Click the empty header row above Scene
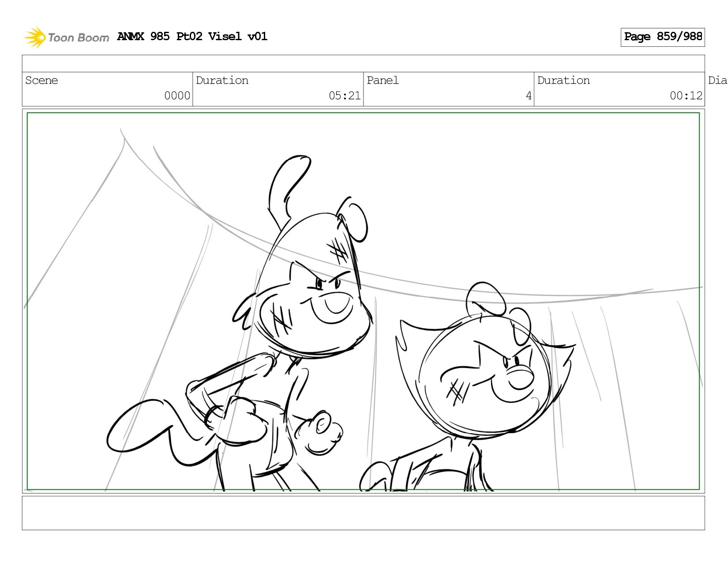 (x=363, y=64)
